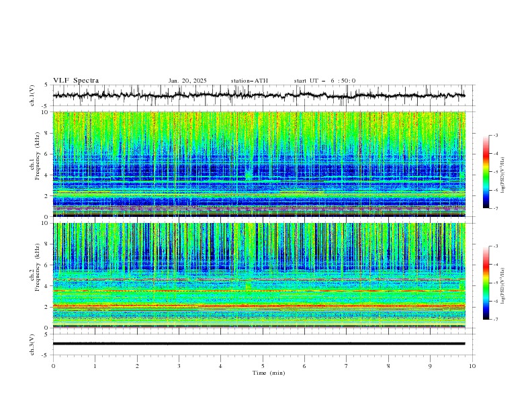Click the 'VLF Spectra' title text

(76, 81)
